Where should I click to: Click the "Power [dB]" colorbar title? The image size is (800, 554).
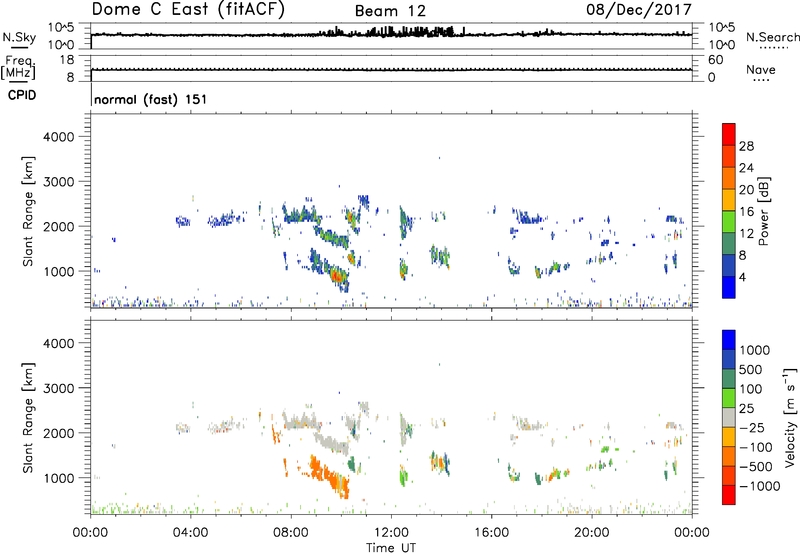pyautogui.click(x=763, y=211)
